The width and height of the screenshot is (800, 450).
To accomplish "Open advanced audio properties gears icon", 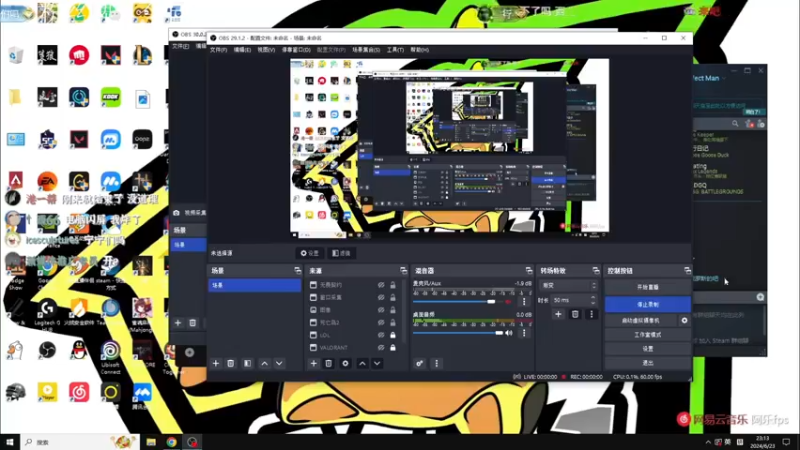I will pos(419,363).
